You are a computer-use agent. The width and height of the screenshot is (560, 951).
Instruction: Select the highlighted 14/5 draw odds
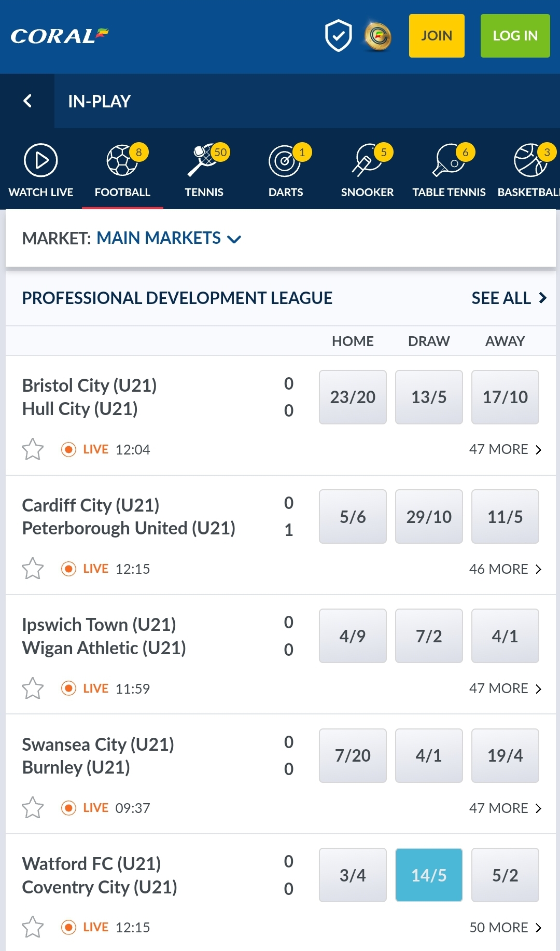point(429,875)
